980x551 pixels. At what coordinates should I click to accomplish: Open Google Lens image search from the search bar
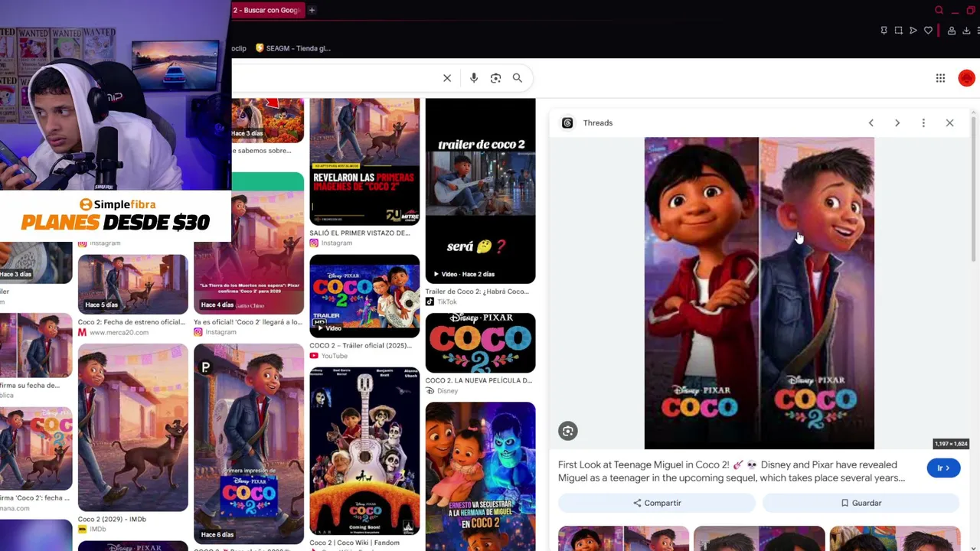point(495,78)
